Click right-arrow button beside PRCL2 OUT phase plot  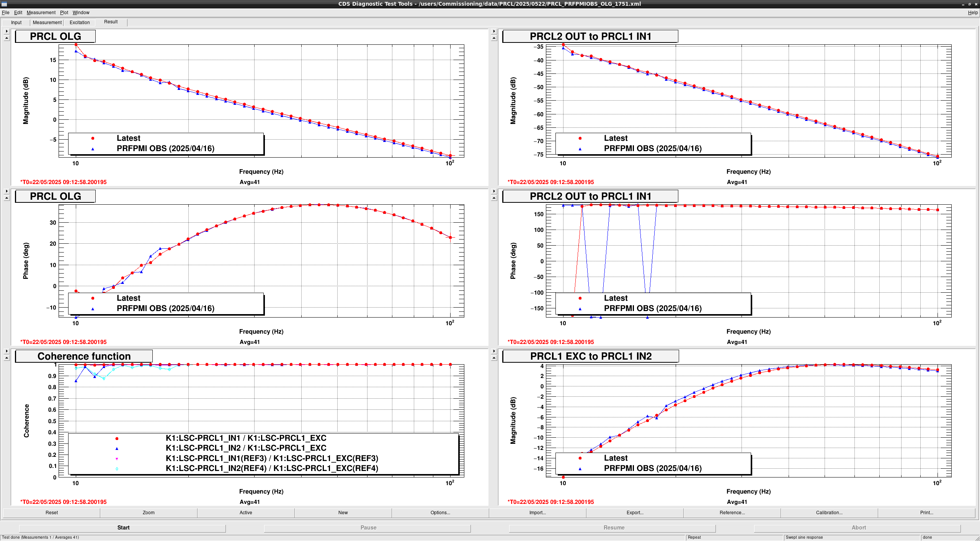coord(494,191)
